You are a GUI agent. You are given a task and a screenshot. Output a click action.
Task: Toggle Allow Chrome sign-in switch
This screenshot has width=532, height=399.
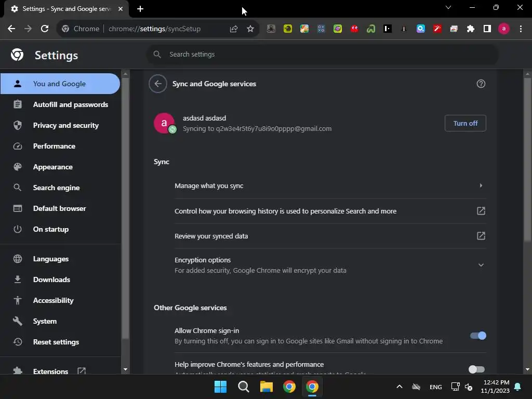coord(478,336)
